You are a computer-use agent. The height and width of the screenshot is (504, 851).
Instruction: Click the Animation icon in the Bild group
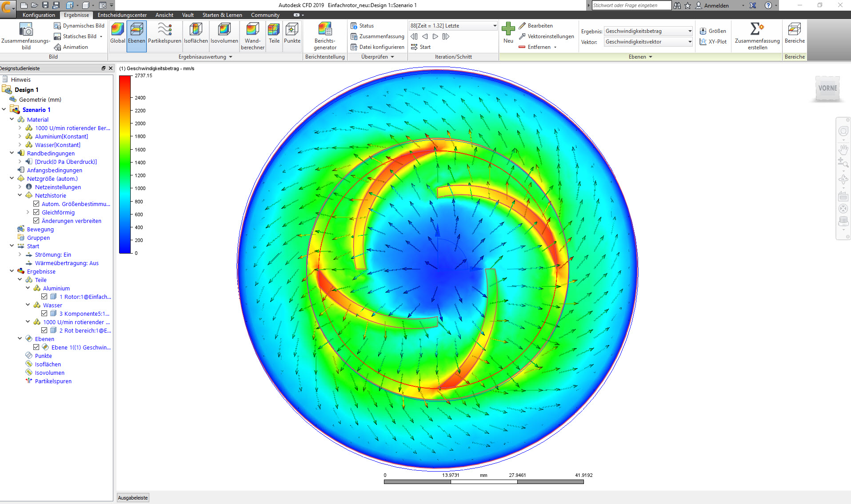(57, 47)
